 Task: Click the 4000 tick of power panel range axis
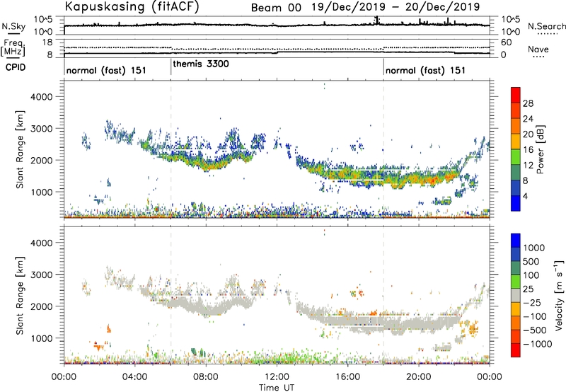(x=41, y=97)
